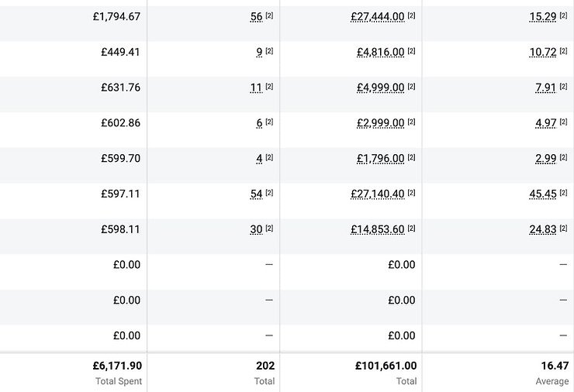Open the £27,140.40 underlined value
This screenshot has width=574, height=392.
[x=377, y=194]
